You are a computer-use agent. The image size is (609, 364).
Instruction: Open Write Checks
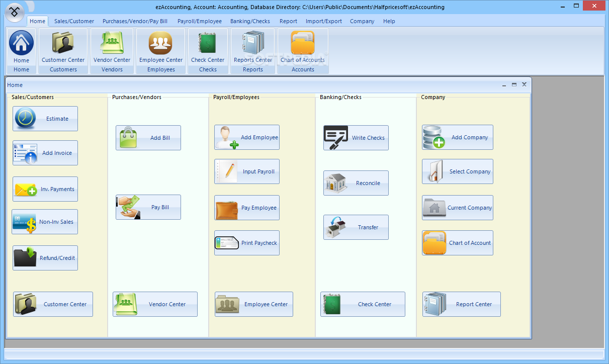pyautogui.click(x=356, y=138)
